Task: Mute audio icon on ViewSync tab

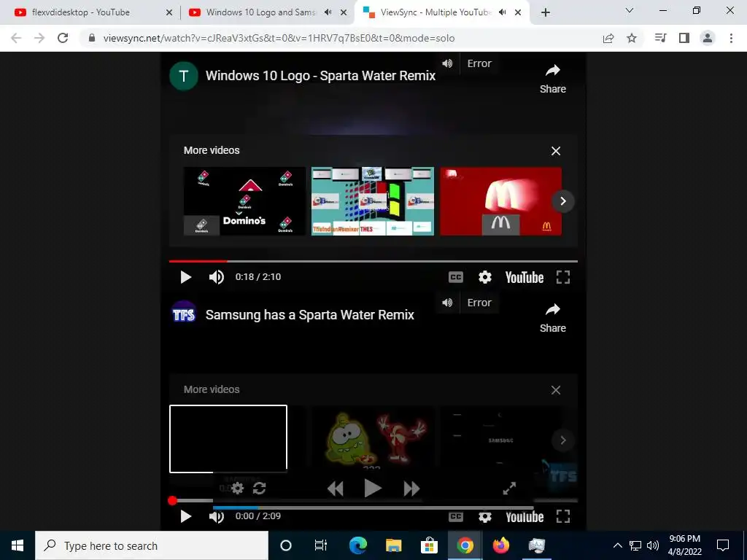Action: click(x=503, y=12)
